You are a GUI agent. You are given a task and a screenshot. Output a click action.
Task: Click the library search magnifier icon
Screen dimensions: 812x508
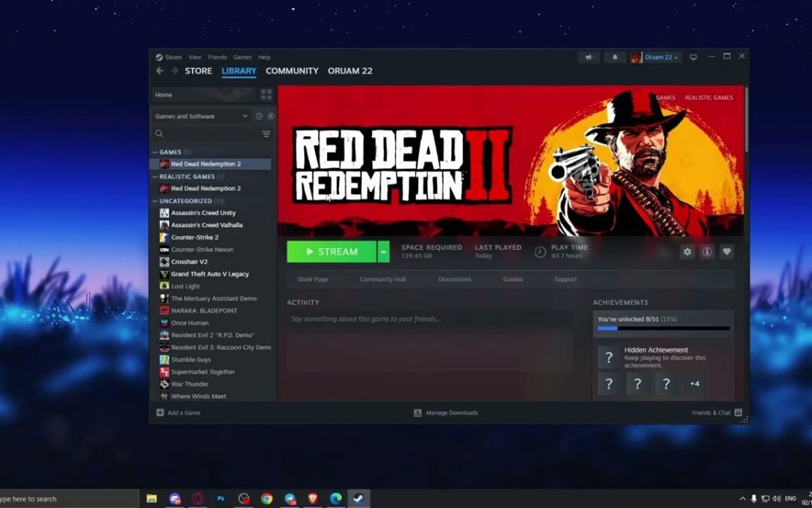pos(158,133)
